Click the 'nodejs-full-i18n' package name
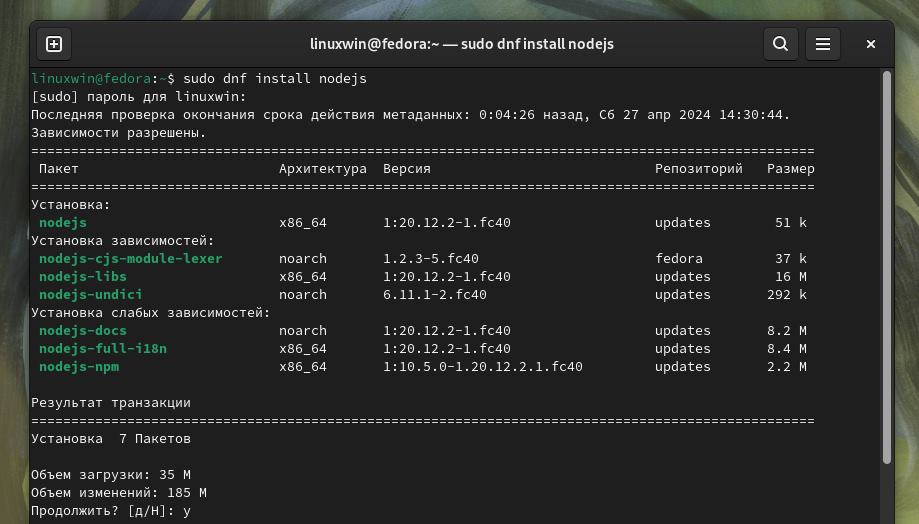This screenshot has height=524, width=919. 103,349
